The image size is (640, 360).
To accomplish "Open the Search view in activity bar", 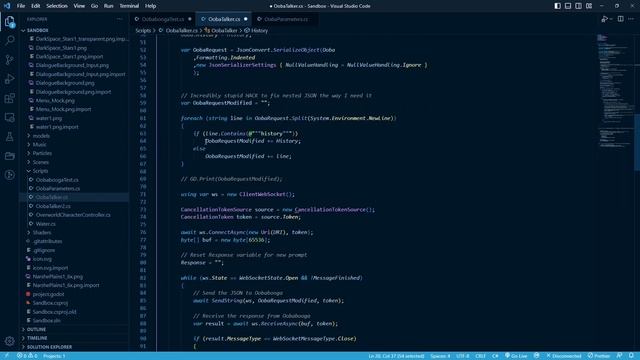I will 10,40.
